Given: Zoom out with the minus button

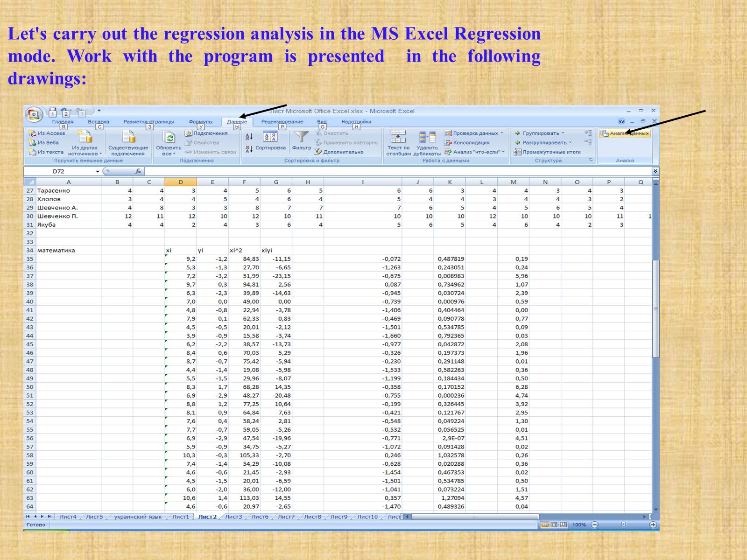Looking at the screenshot, I should pyautogui.click(x=594, y=525).
